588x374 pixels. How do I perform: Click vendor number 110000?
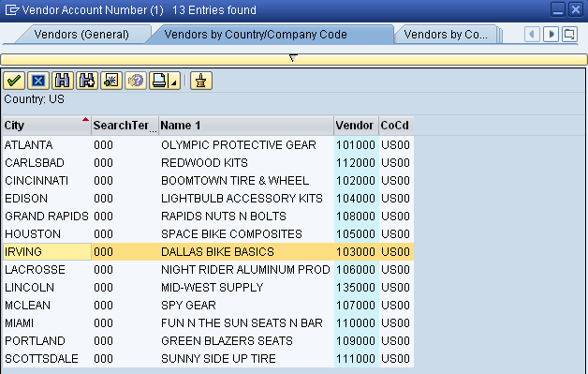(356, 323)
